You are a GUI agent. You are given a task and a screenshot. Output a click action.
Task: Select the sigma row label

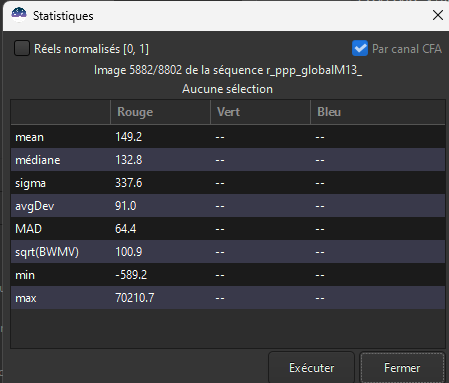(30, 183)
